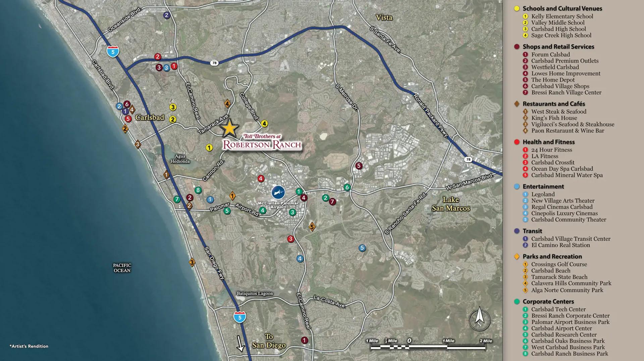Screen dimensions: 644x361
Task: Click the red Health and Fitness legend dot
Action: (517, 142)
